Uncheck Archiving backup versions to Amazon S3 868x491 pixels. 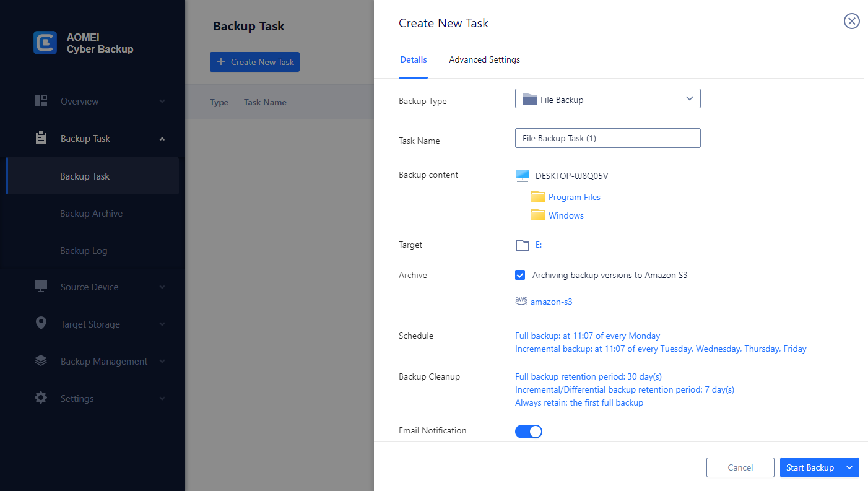[520, 275]
